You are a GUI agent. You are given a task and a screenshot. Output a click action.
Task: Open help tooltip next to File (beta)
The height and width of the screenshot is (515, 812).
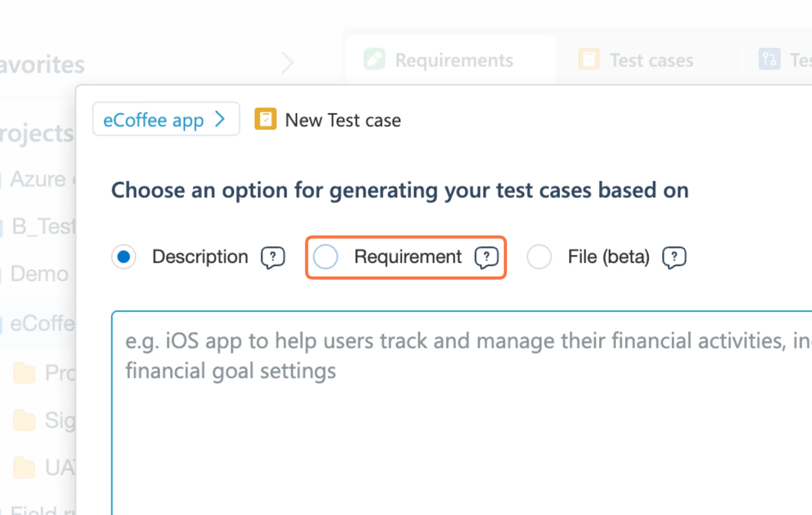(674, 257)
